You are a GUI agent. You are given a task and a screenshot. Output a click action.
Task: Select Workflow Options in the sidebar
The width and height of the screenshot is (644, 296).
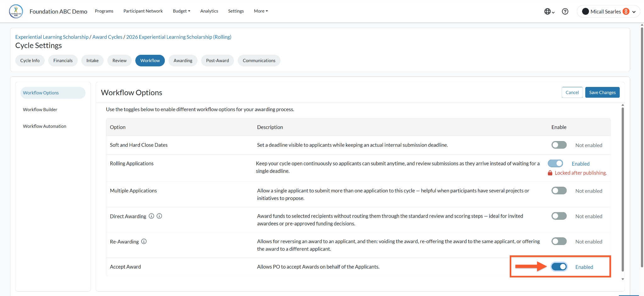[x=53, y=93]
